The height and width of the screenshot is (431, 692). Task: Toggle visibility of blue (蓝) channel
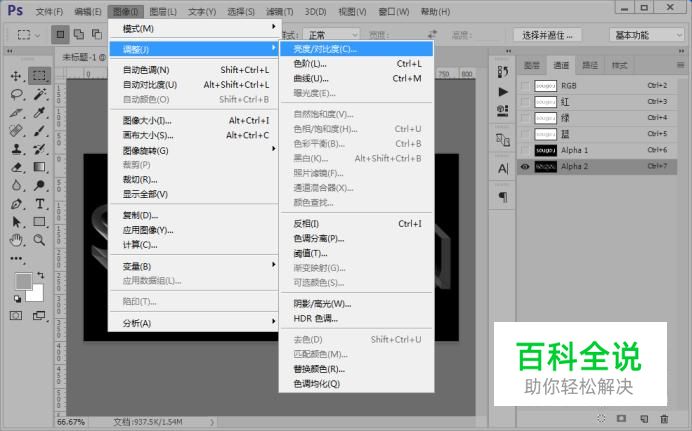click(x=525, y=134)
